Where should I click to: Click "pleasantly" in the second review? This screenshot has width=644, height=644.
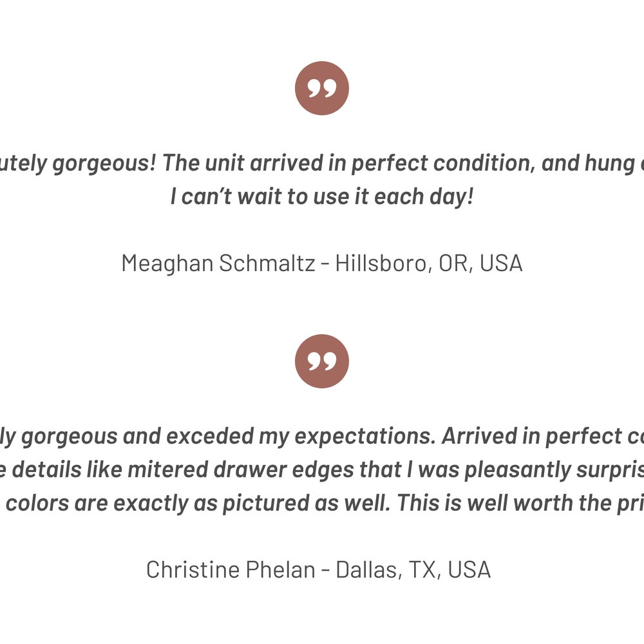click(x=514, y=470)
